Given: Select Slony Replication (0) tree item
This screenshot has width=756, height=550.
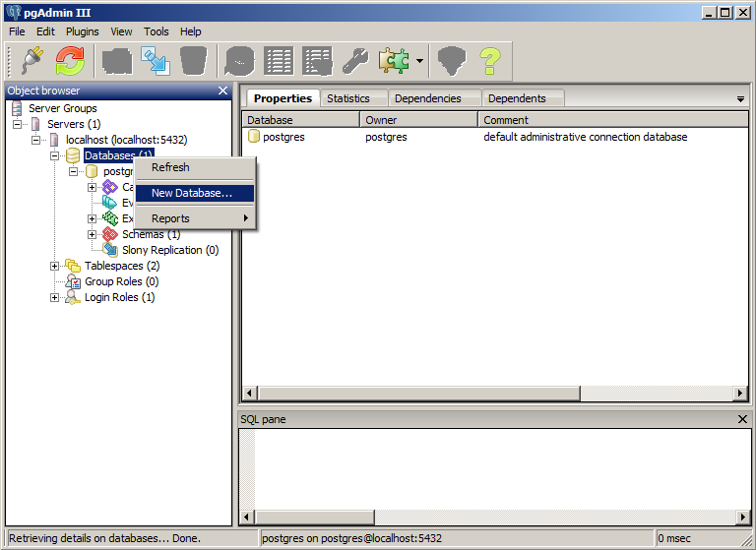Looking at the screenshot, I should point(170,250).
